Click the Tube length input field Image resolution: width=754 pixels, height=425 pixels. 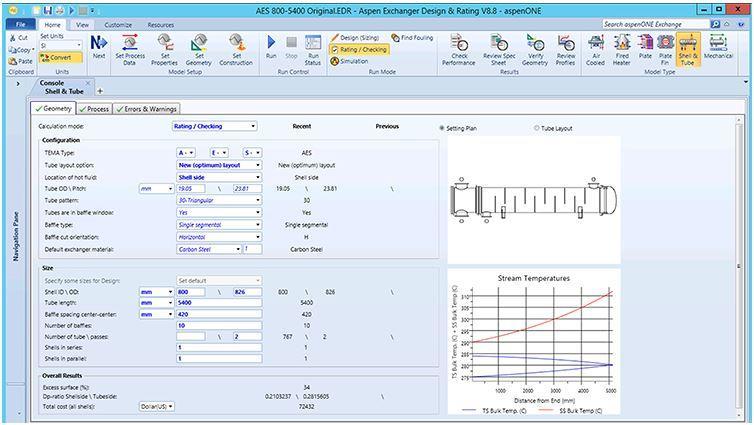point(219,303)
